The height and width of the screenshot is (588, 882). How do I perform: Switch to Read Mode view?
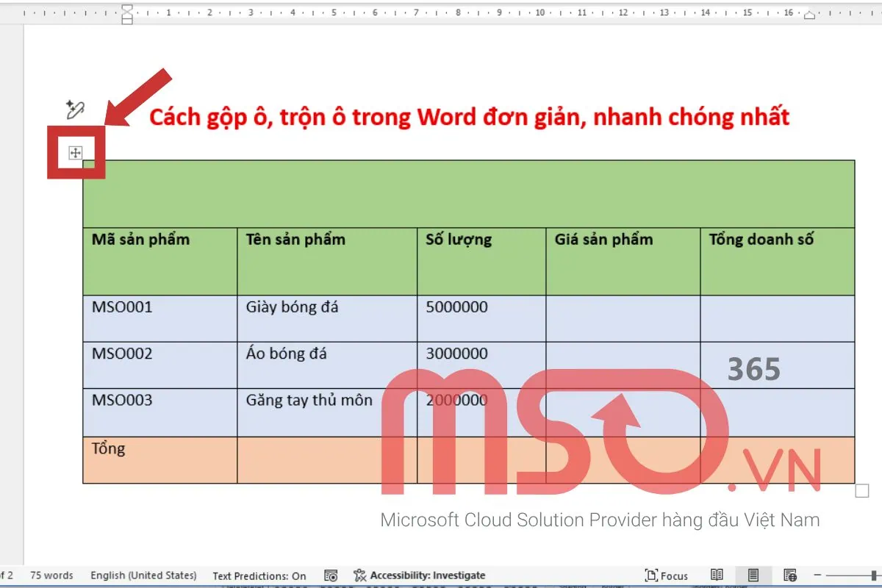[717, 576]
